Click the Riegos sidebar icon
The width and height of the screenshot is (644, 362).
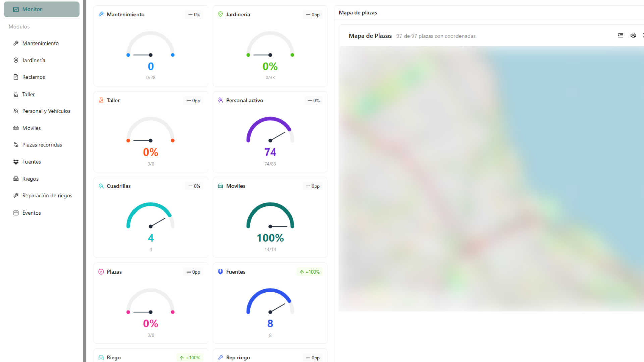[x=16, y=179]
